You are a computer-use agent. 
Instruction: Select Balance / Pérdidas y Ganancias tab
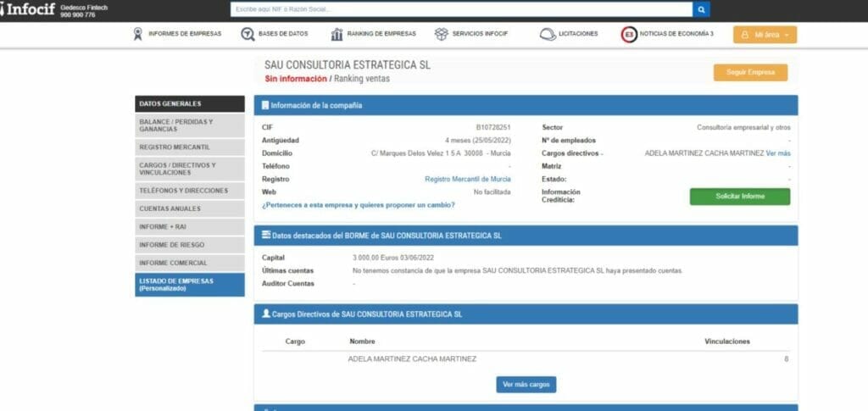(x=189, y=125)
